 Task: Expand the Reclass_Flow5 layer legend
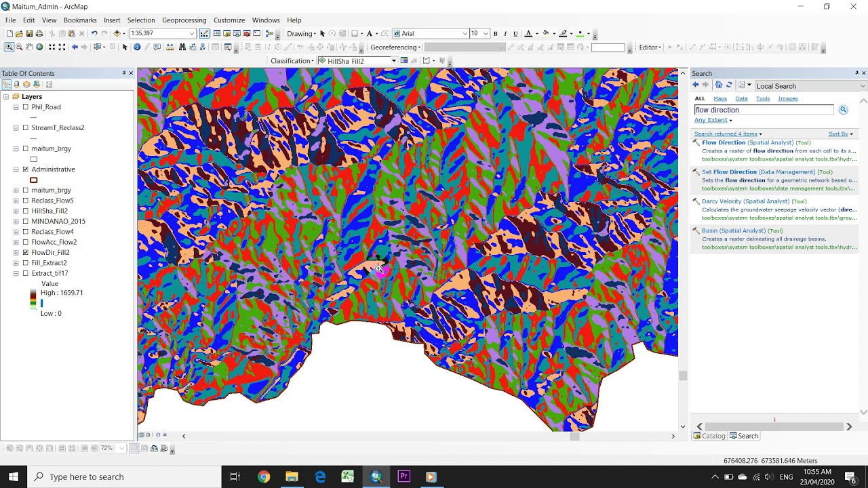pyautogui.click(x=16, y=201)
